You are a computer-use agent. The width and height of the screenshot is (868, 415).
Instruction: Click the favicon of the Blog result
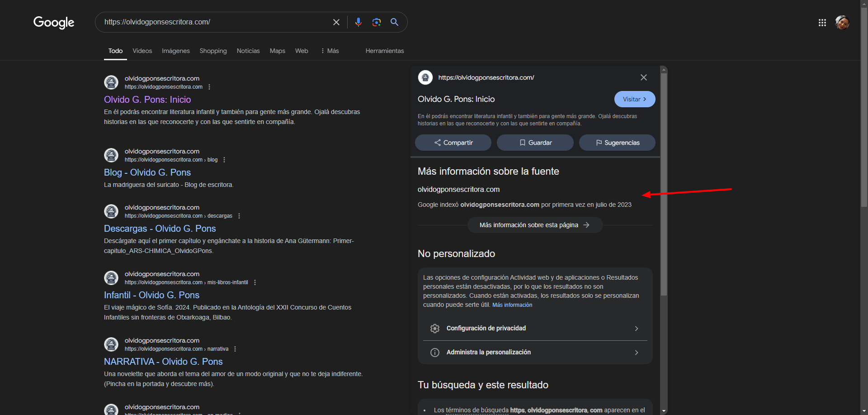111,155
